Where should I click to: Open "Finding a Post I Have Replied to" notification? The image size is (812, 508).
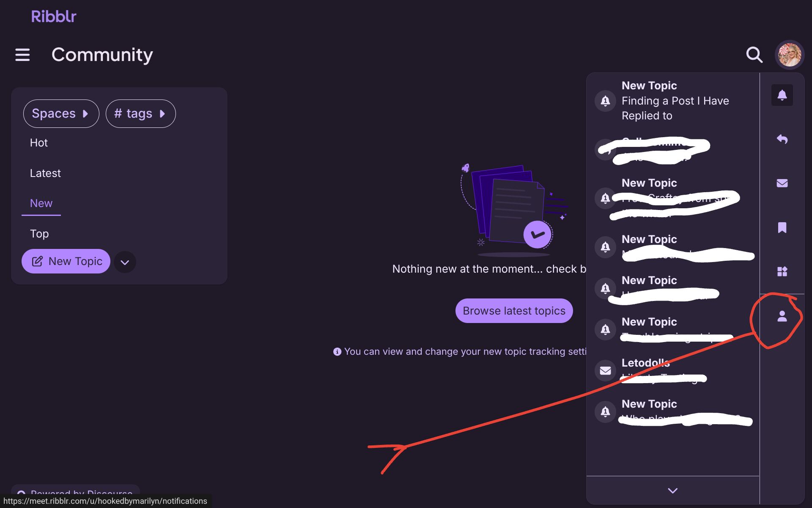click(675, 101)
